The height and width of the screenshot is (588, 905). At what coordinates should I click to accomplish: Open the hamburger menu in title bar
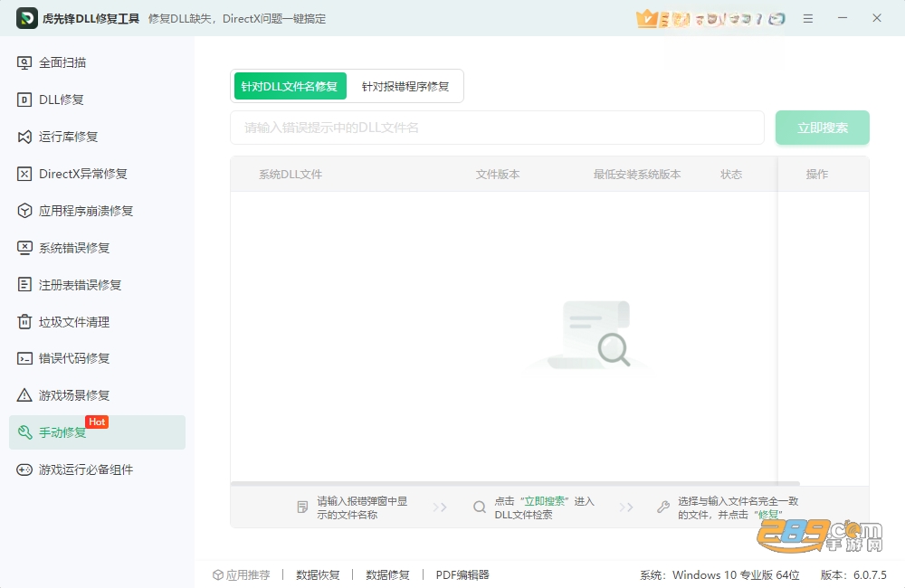pyautogui.click(x=808, y=18)
